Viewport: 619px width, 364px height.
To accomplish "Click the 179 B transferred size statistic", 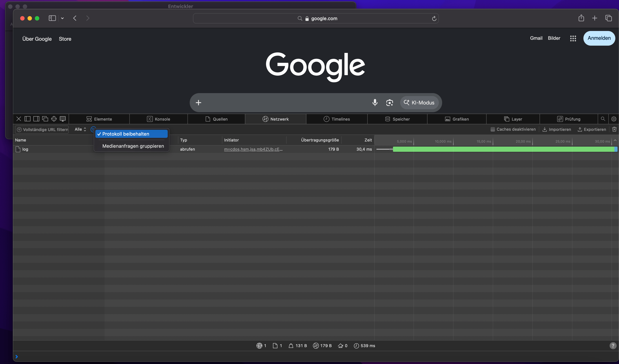I will coord(322,346).
